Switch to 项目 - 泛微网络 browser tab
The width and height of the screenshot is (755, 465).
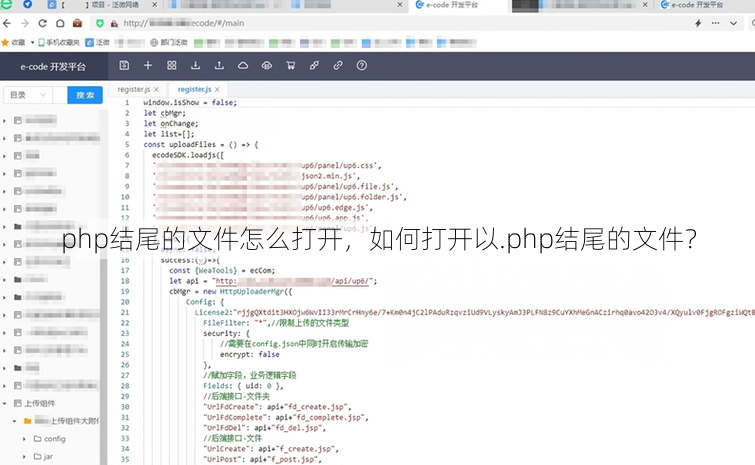104,5
